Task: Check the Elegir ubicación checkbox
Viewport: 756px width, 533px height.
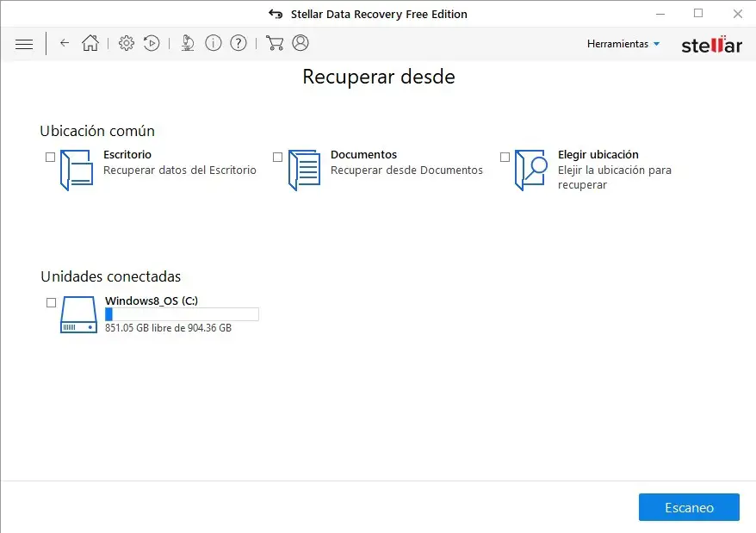Action: tap(505, 158)
